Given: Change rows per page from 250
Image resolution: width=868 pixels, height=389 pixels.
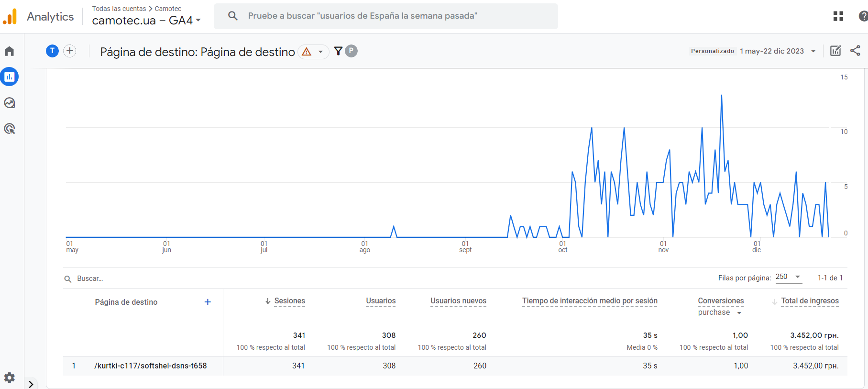Looking at the screenshot, I should (x=788, y=277).
